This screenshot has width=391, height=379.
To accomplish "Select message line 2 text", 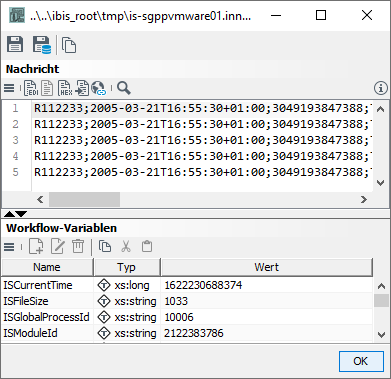I will 202,124.
